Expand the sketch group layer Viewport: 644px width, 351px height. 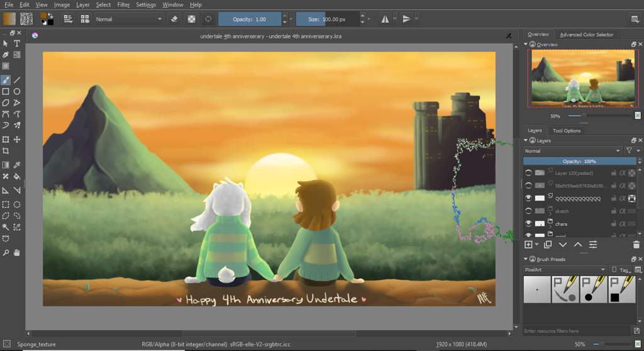(550, 213)
